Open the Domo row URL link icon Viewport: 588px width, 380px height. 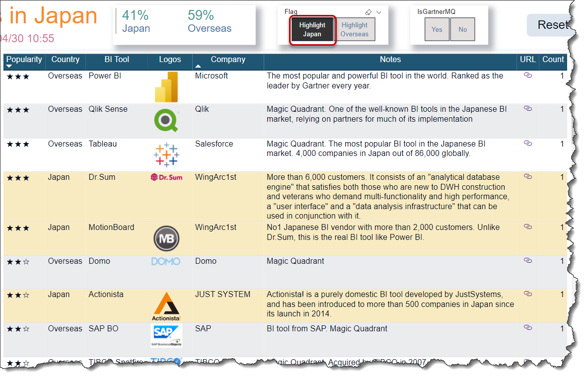(527, 261)
